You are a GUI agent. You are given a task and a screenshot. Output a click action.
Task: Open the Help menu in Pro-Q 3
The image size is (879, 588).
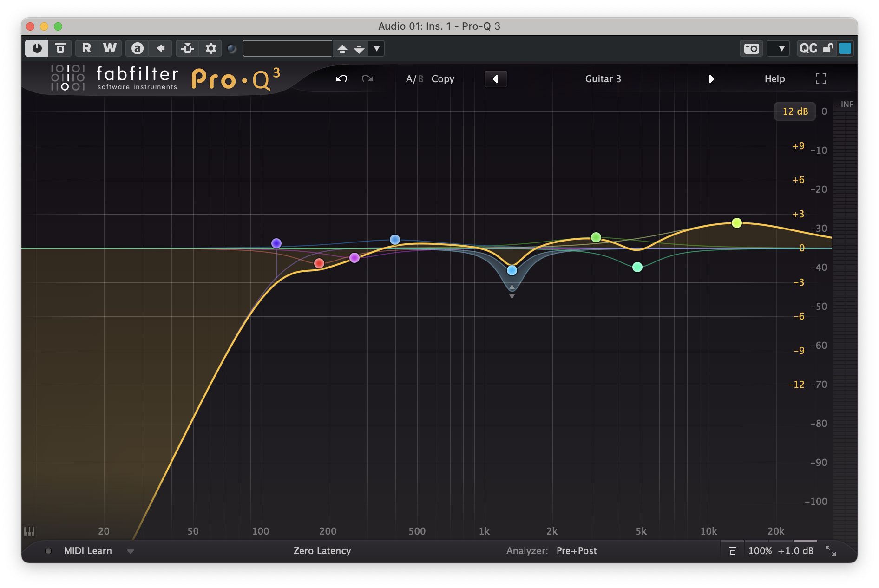tap(774, 79)
